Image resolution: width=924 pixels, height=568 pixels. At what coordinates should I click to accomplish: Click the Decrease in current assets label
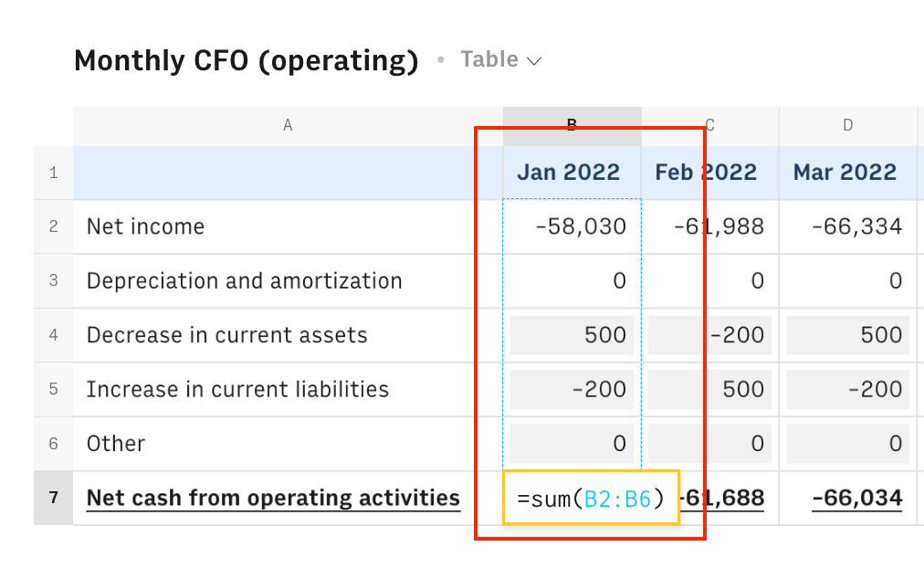click(227, 335)
